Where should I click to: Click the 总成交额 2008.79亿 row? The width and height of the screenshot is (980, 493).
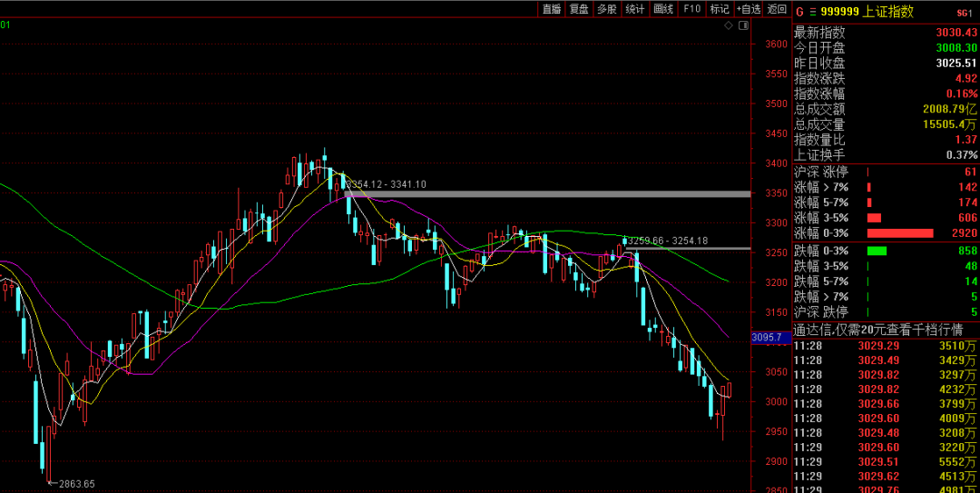pos(886,109)
